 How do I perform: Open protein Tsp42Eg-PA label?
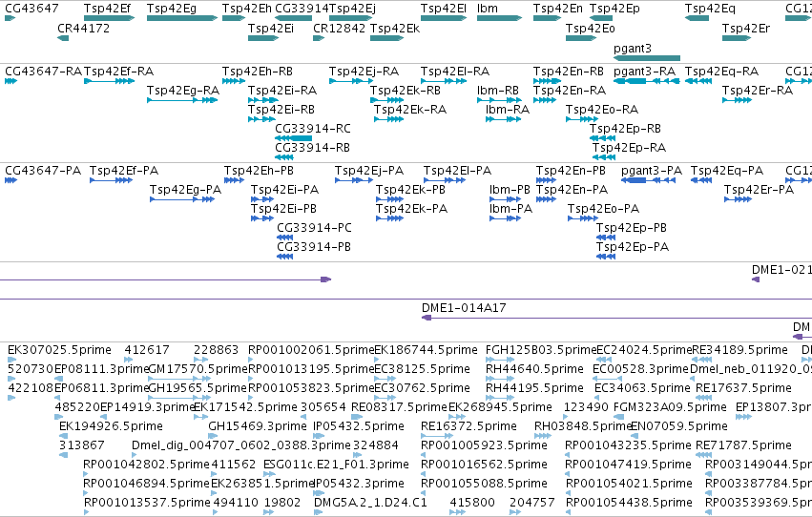click(x=185, y=190)
